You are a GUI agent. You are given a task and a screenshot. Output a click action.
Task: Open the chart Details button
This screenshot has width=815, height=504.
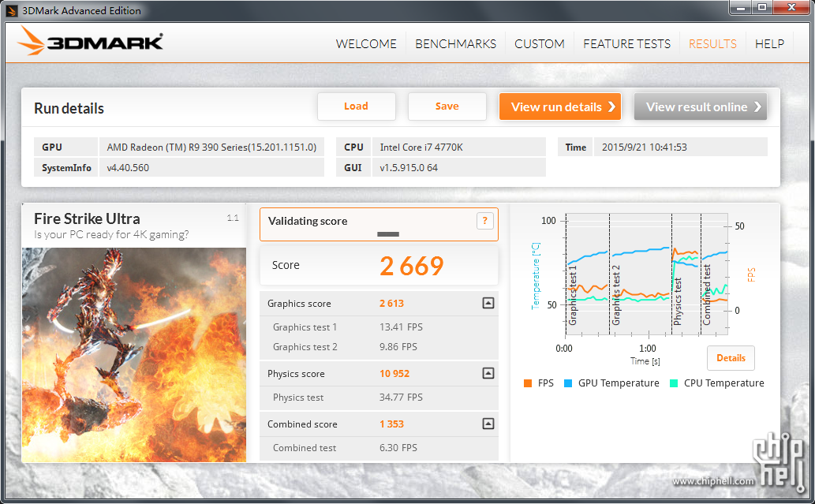[x=731, y=358]
